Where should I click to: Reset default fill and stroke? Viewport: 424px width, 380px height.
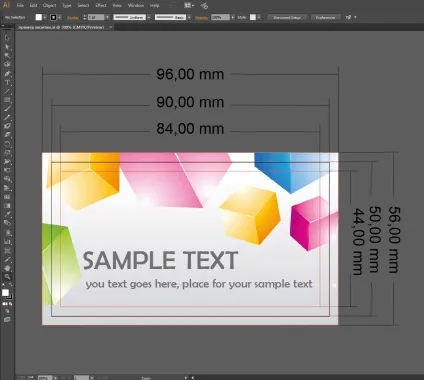click(4, 285)
